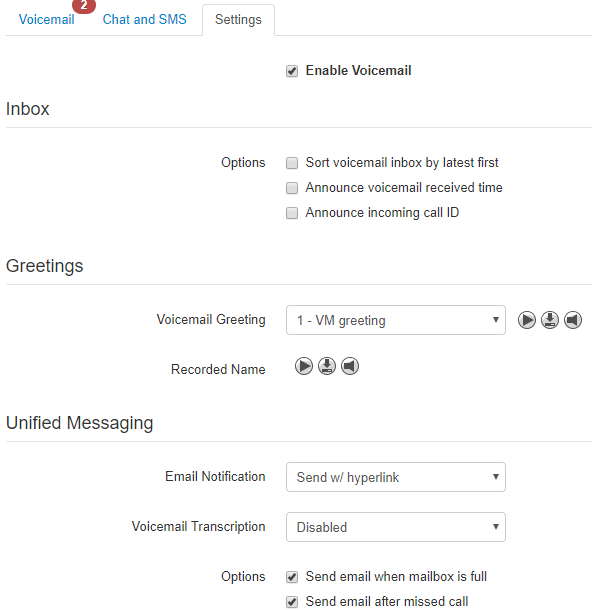The width and height of the screenshot is (592, 610).
Task: Check Announce incoming call ID option
Action: [x=292, y=213]
